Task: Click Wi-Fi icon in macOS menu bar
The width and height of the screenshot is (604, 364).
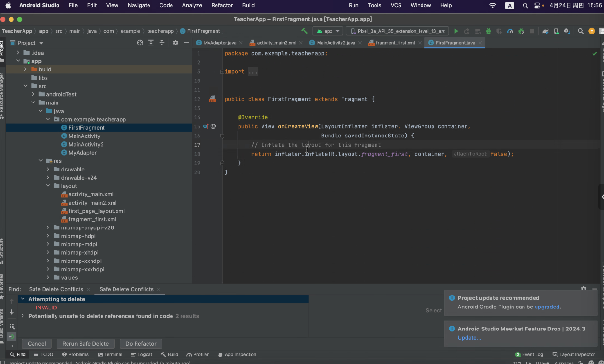Action: click(x=492, y=5)
